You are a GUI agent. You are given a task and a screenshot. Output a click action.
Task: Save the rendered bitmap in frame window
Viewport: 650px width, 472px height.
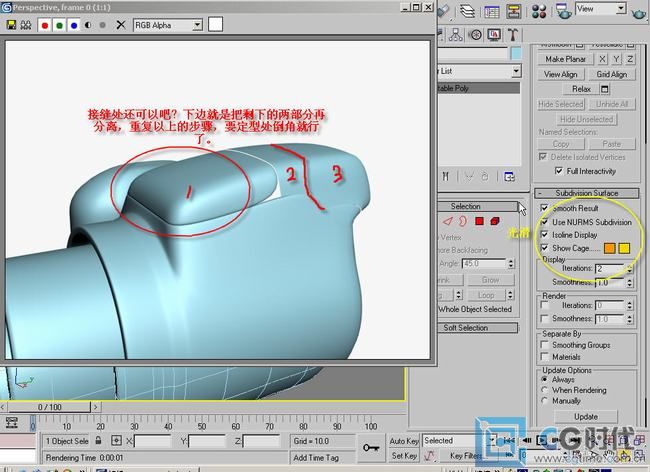click(x=11, y=25)
